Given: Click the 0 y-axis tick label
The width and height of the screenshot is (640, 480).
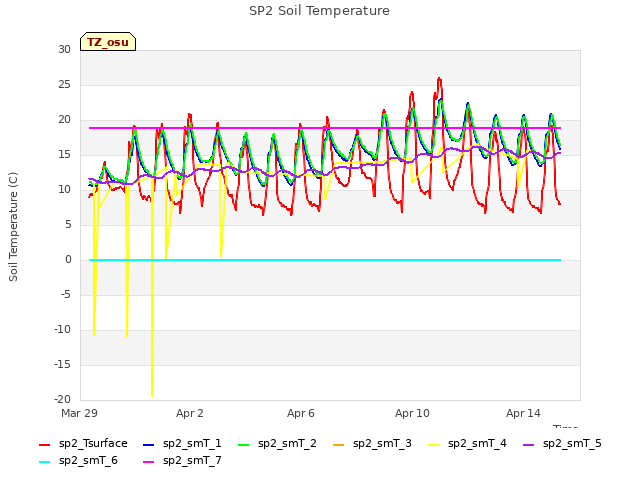Looking at the screenshot, I should click(x=68, y=260).
